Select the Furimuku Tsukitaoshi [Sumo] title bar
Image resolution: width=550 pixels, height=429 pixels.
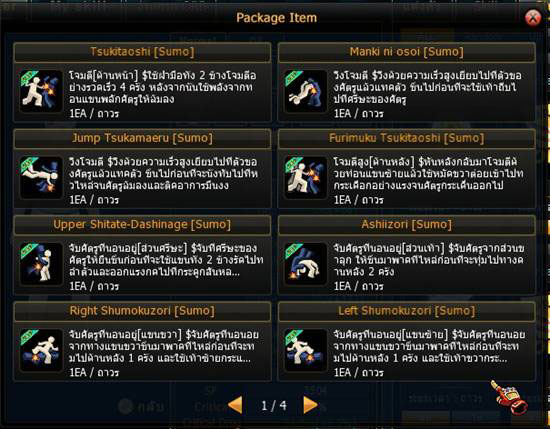[407, 138]
